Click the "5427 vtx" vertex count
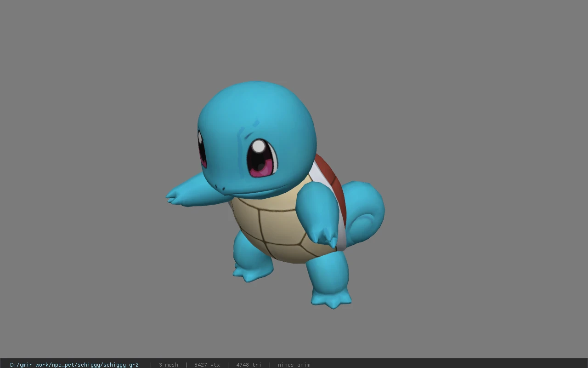The width and height of the screenshot is (588, 368). click(207, 365)
